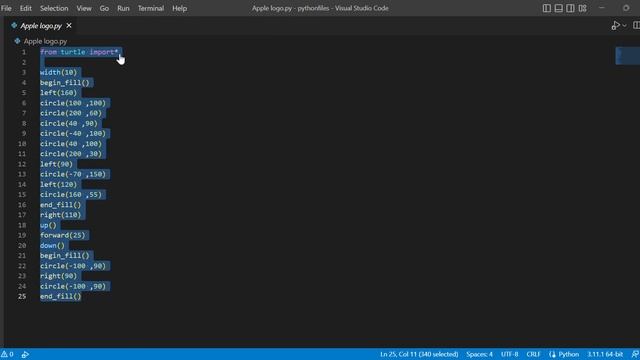Open the Terminal menu
640x360 pixels.
pyautogui.click(x=151, y=8)
